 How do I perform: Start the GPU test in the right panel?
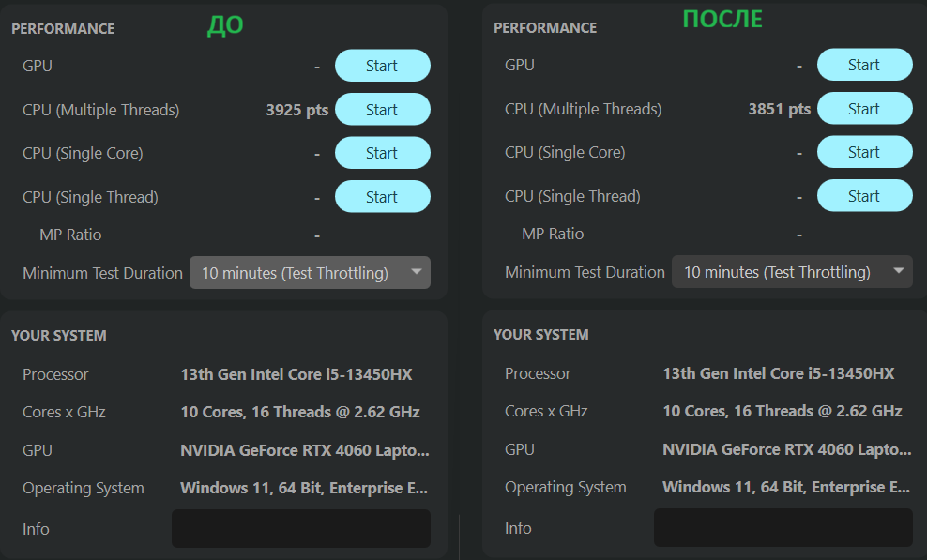point(865,65)
